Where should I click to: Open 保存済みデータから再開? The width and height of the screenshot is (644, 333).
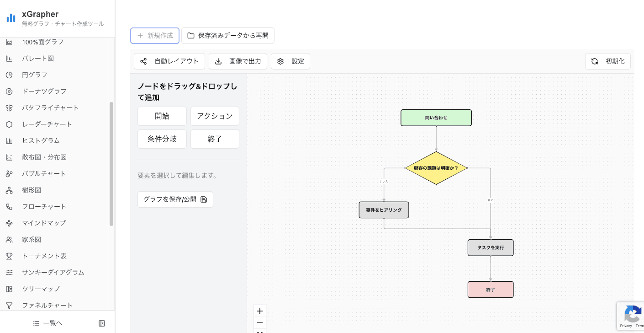tap(228, 36)
